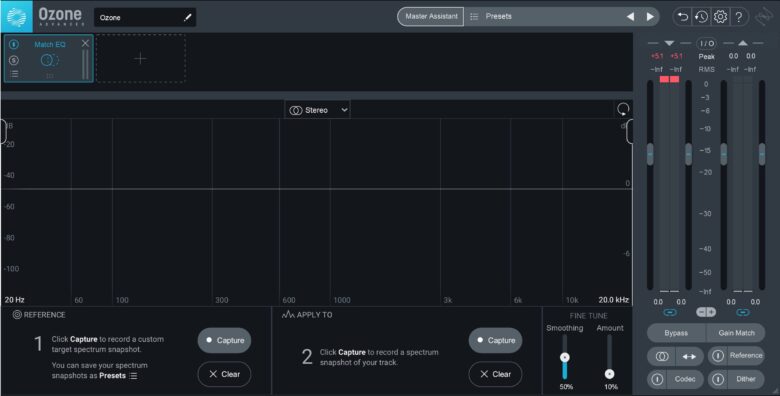Screen dimensions: 780x396
Task: Select the Match EQ module tile
Action: point(49,58)
